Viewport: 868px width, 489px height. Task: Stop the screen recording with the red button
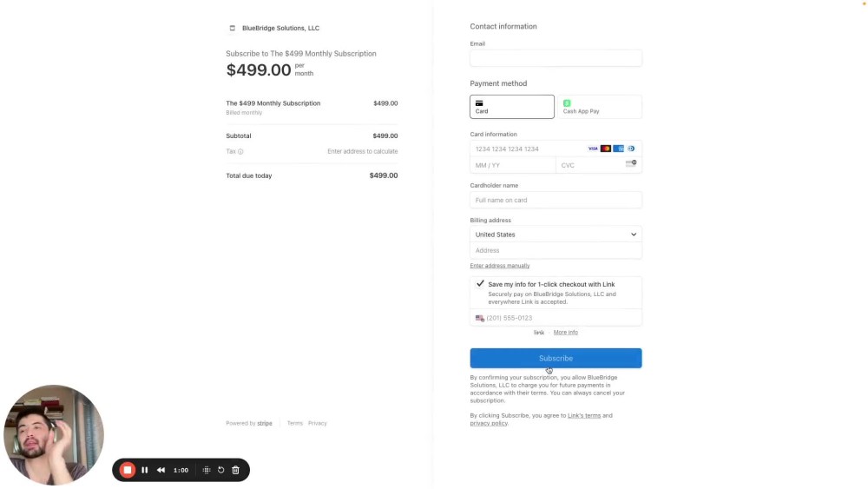128,470
